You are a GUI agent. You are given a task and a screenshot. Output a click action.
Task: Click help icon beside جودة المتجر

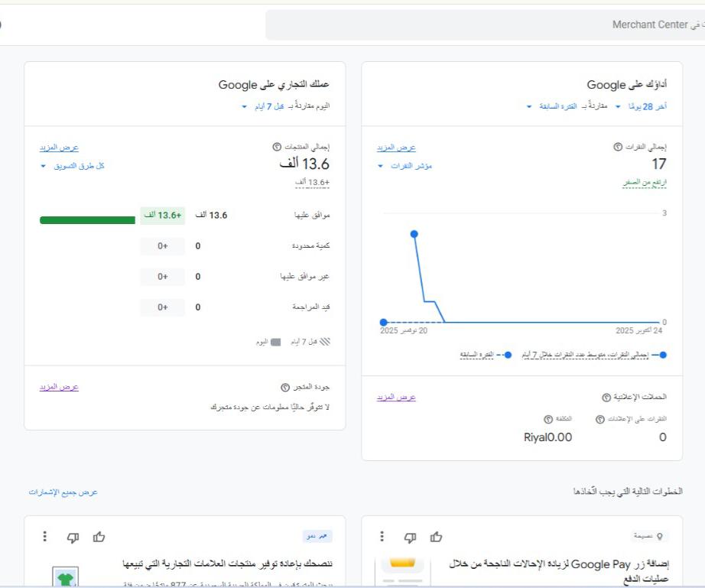pyautogui.click(x=284, y=388)
